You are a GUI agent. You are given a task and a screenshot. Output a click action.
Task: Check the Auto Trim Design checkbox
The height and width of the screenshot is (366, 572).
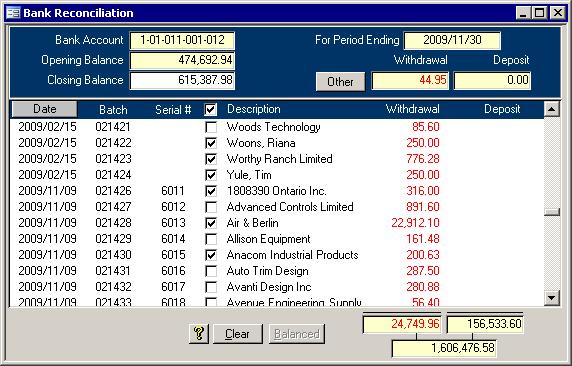211,271
